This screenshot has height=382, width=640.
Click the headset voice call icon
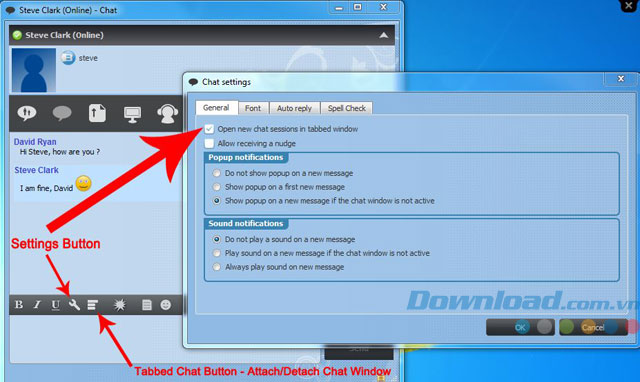click(167, 113)
